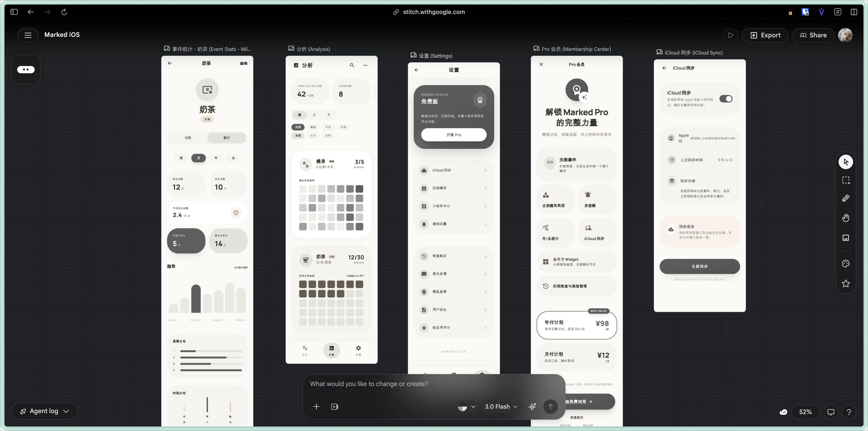Click the star favorites icon

845,283
